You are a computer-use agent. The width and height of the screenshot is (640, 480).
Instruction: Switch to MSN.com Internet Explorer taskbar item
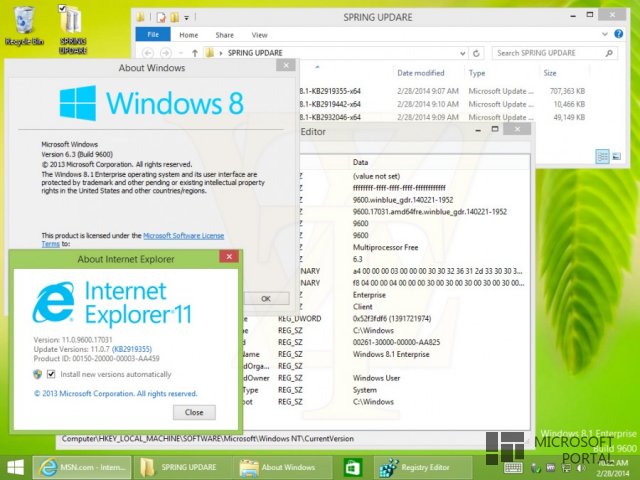coord(82,467)
